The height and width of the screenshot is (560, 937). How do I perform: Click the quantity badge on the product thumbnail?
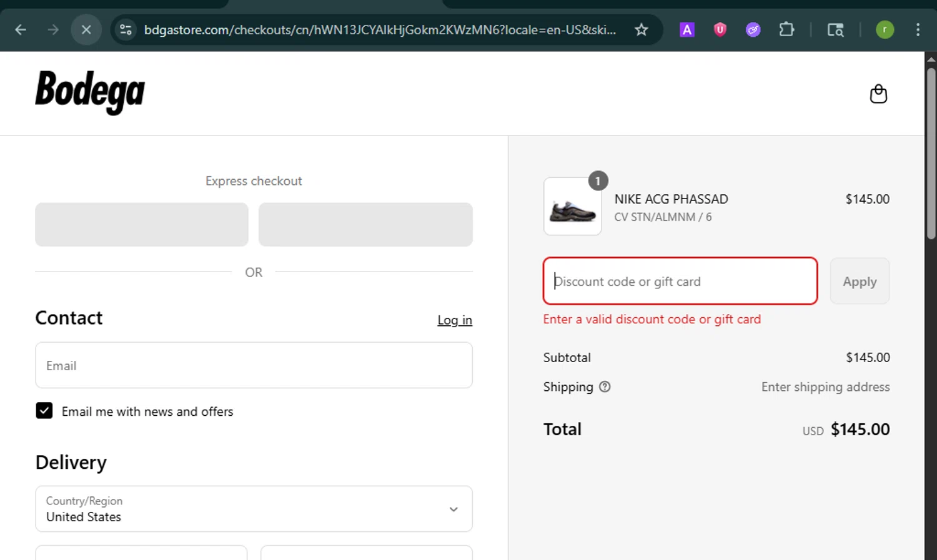(x=598, y=181)
